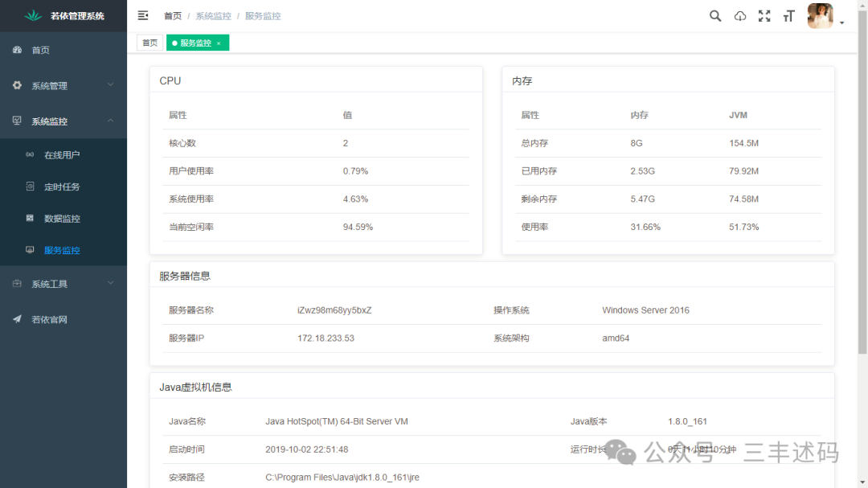Click amd64 architecture value

tap(616, 338)
